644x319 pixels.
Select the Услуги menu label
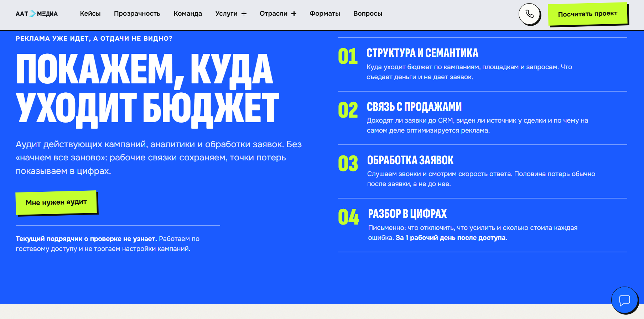226,14
